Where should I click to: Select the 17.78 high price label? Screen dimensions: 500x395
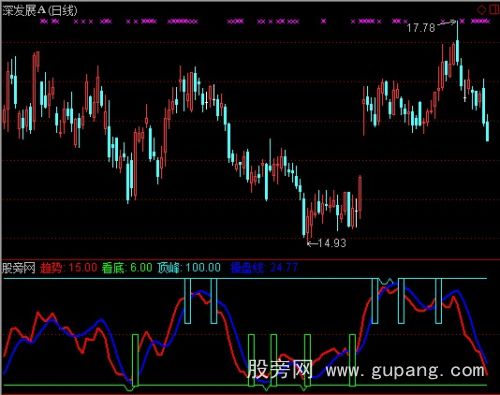(421, 28)
